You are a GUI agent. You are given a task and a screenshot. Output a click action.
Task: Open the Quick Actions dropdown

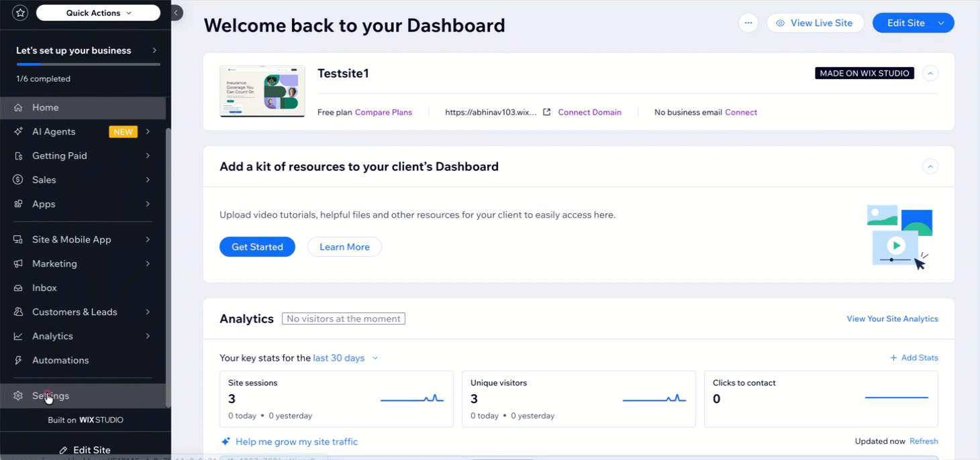pos(99,13)
